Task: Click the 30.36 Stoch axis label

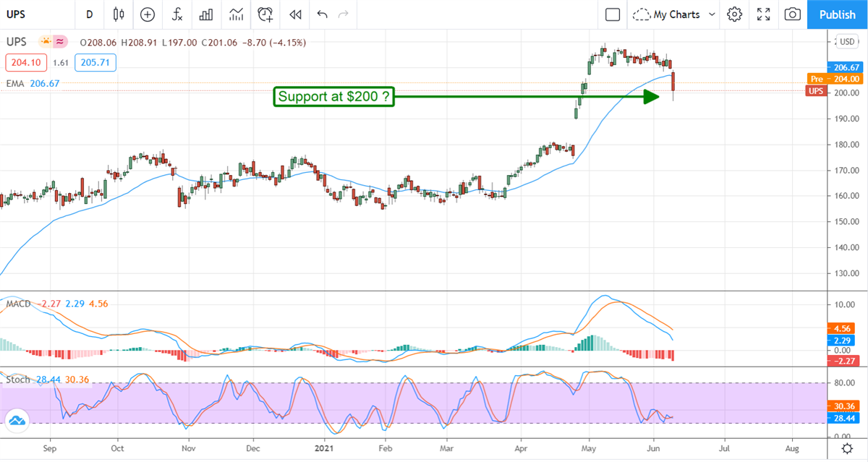Action: coord(843,406)
